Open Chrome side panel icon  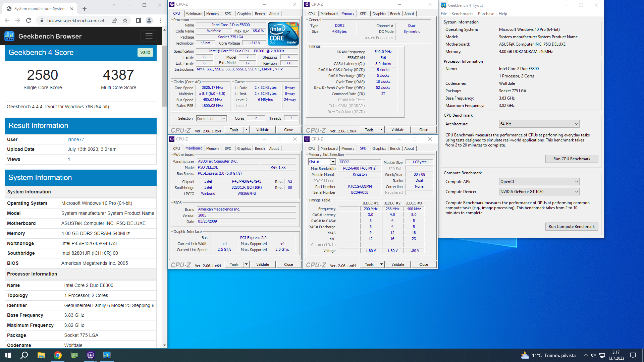[x=138, y=20]
